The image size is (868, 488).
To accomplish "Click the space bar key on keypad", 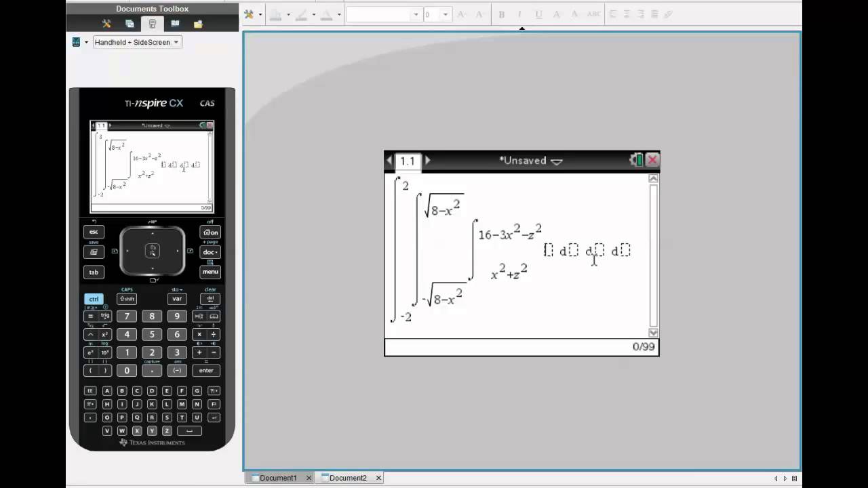I will coord(189,430).
